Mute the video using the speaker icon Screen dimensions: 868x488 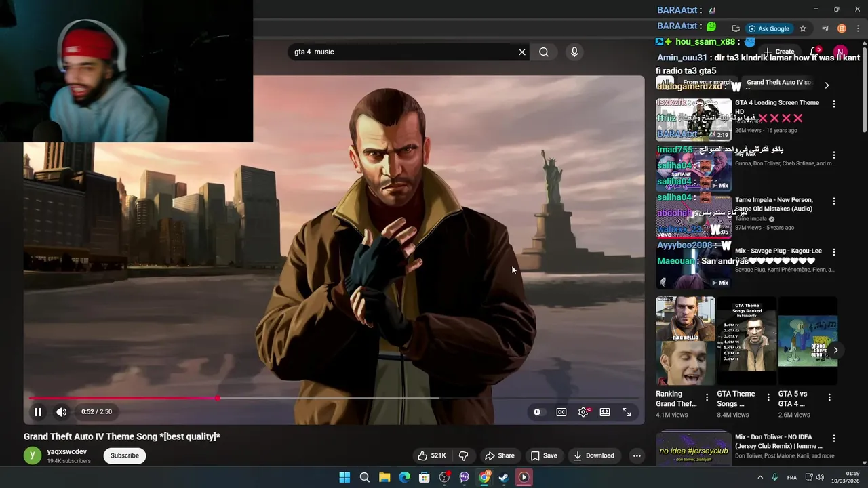coord(62,411)
